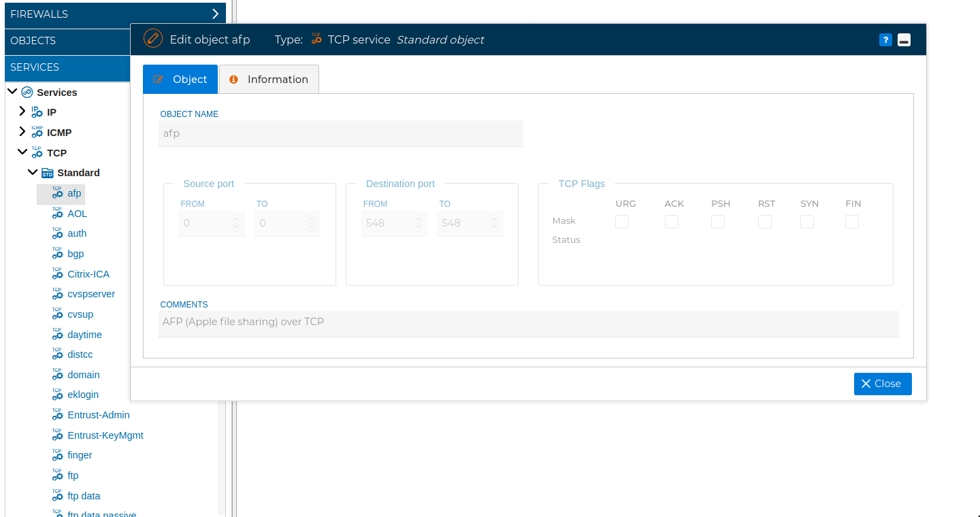This screenshot has width=980, height=517.
Task: Toggle the RST mask checkbox
Action: click(x=765, y=222)
